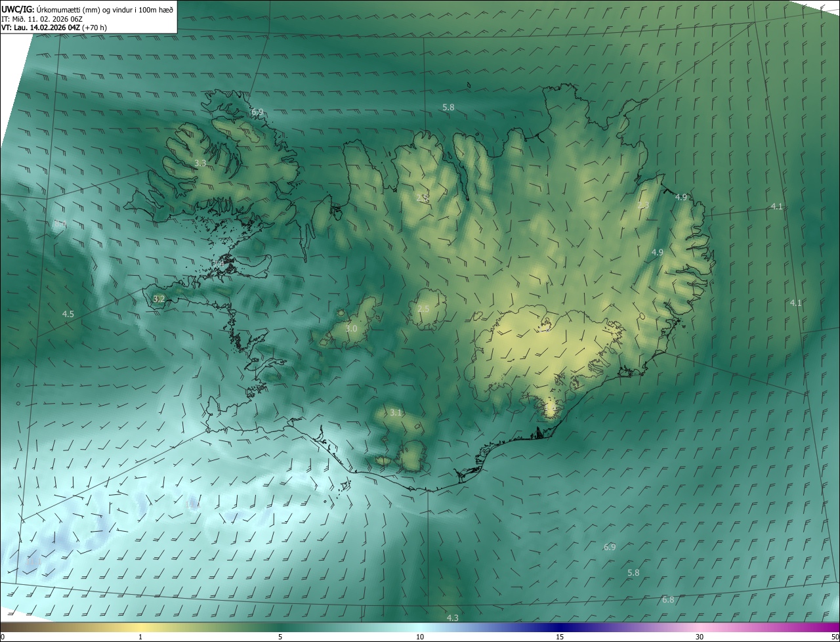
Task: Select the 3.2 value on Snæfellsnes peninsula
Action: (159, 299)
